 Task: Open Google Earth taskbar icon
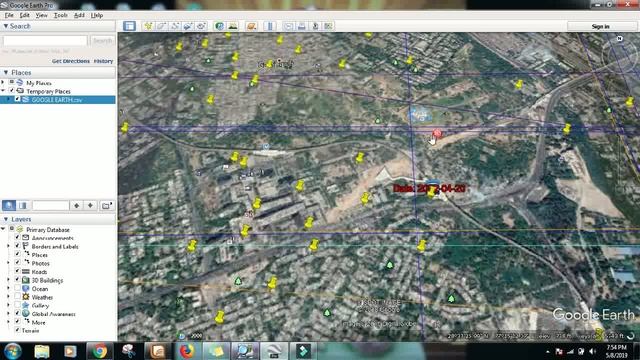274,351
